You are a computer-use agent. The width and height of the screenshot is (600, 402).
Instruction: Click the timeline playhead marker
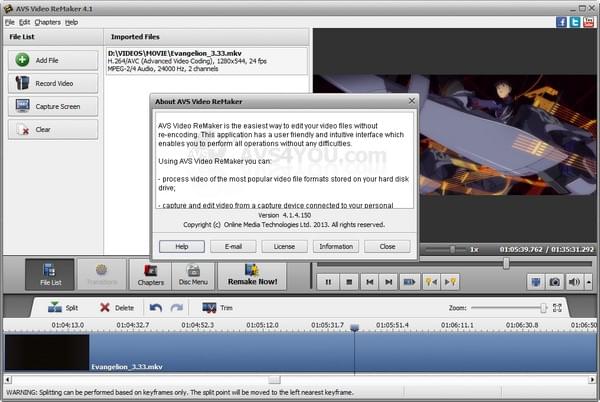(354, 327)
